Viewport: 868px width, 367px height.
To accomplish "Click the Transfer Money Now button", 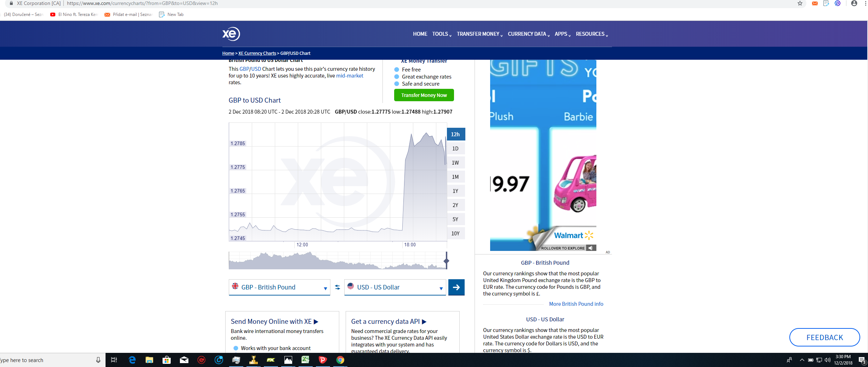I will click(424, 95).
